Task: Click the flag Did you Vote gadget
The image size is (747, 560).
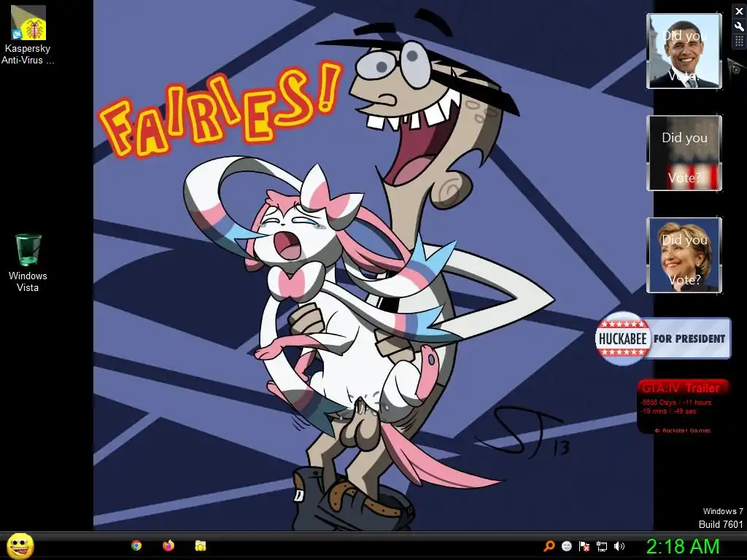Action: coord(684,153)
